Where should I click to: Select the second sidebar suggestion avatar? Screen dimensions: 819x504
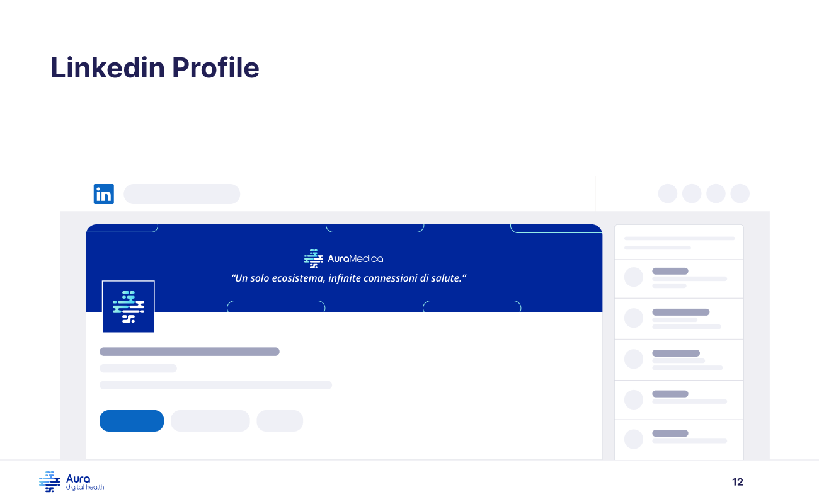click(x=634, y=318)
